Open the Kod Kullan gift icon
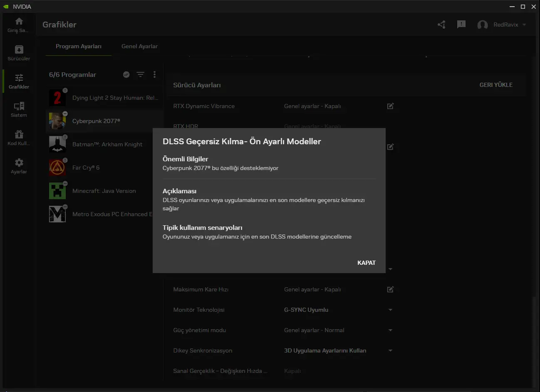 click(19, 134)
